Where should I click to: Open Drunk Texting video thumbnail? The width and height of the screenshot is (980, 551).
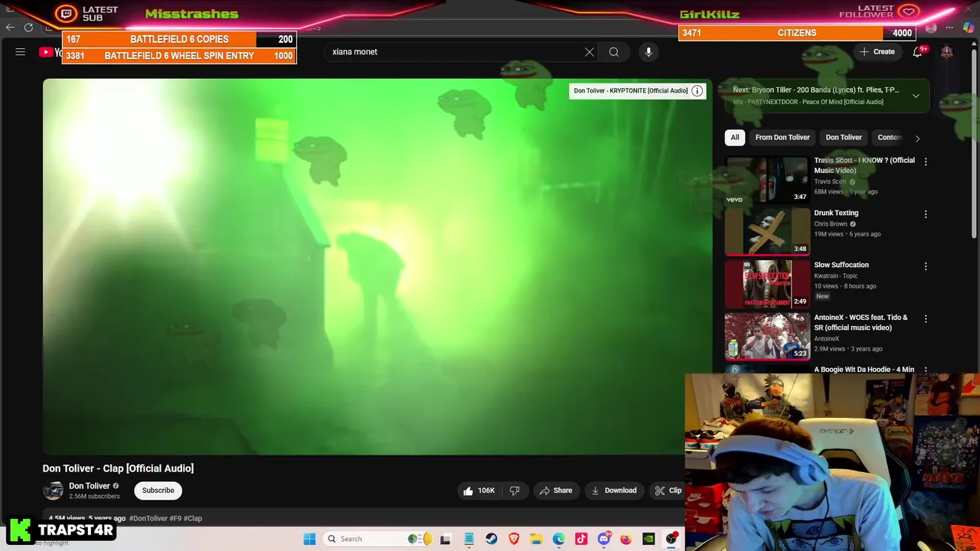(x=767, y=232)
